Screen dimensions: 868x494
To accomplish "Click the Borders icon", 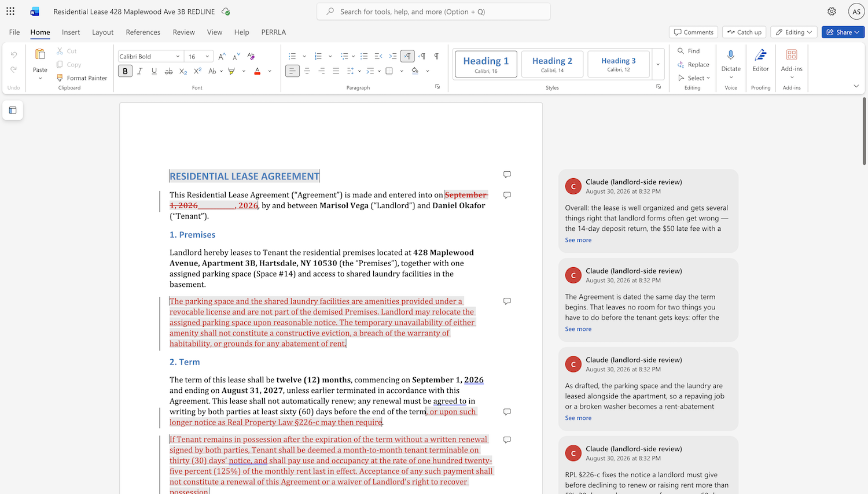I will tap(389, 71).
